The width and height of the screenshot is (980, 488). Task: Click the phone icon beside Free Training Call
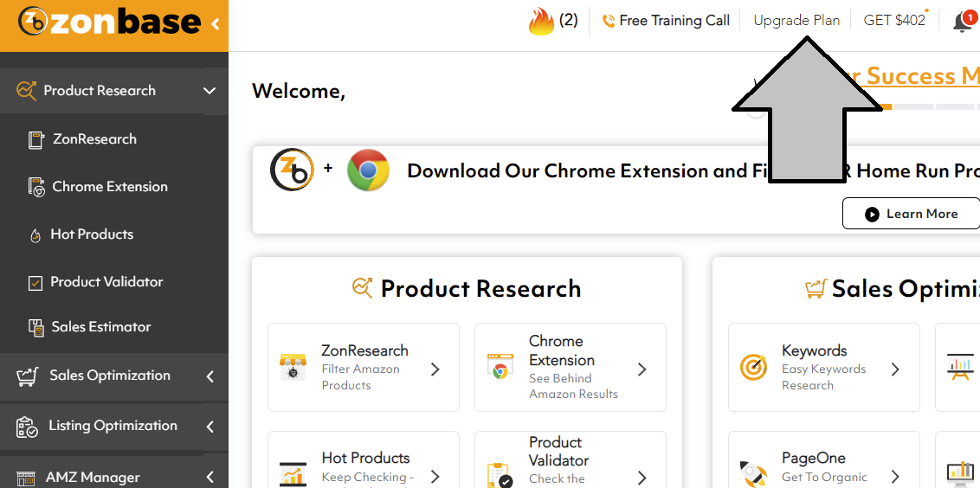tap(608, 22)
